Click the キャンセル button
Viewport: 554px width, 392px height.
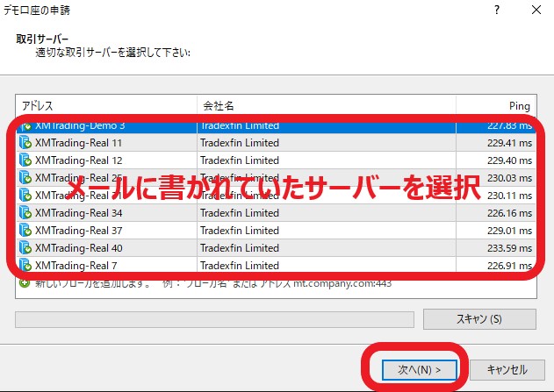[507, 370]
